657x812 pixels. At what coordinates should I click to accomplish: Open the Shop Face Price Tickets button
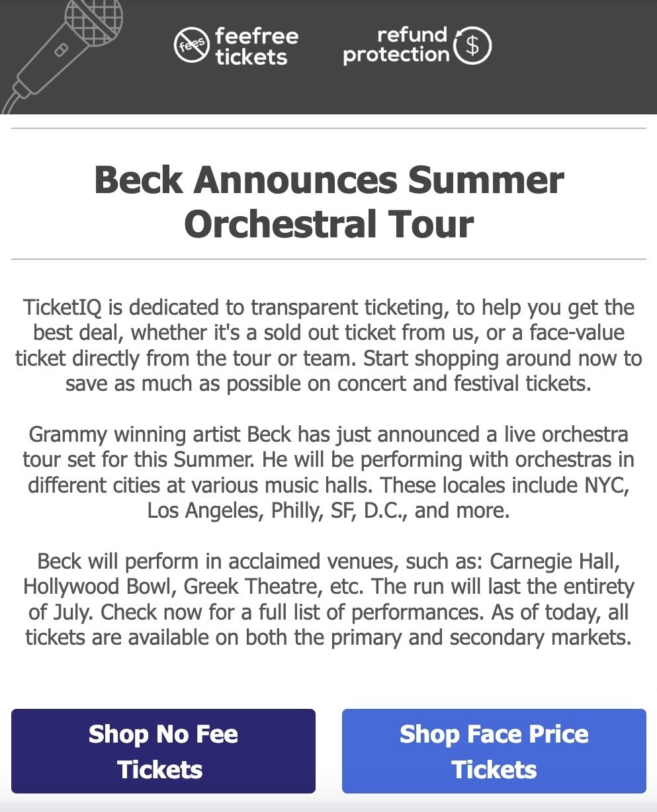494,751
